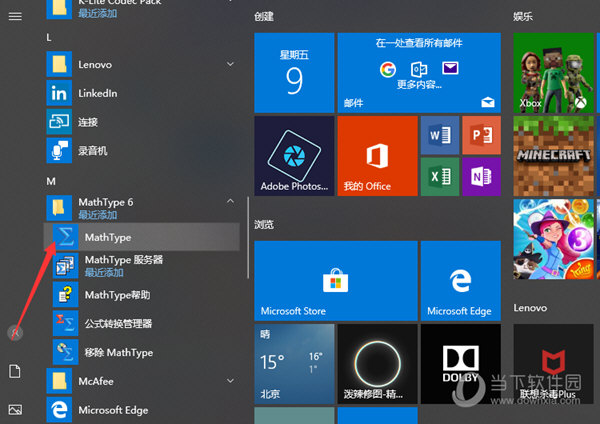Open the 我的 Office tile
Image resolution: width=600 pixels, height=424 pixels.
click(x=377, y=156)
